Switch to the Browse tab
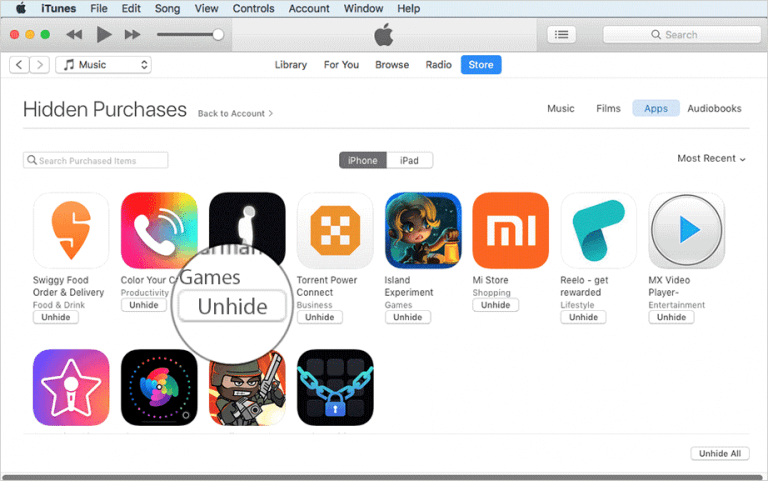The width and height of the screenshot is (768, 481). 392,65
